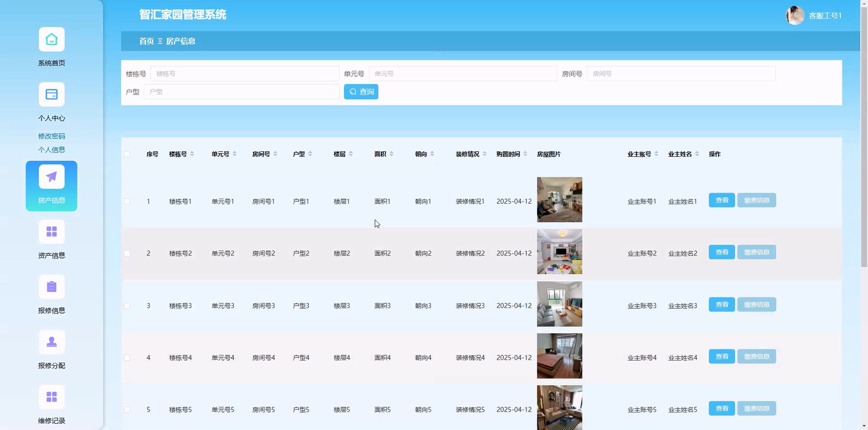Viewport: 868px width, 430px height.
Task: Open the 维修记录 grid icon
Action: (51, 397)
